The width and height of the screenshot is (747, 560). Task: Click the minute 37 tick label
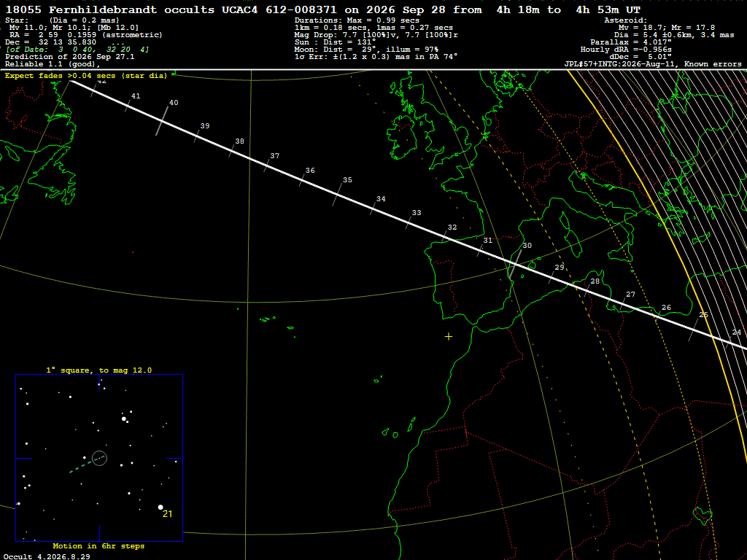[x=274, y=156]
